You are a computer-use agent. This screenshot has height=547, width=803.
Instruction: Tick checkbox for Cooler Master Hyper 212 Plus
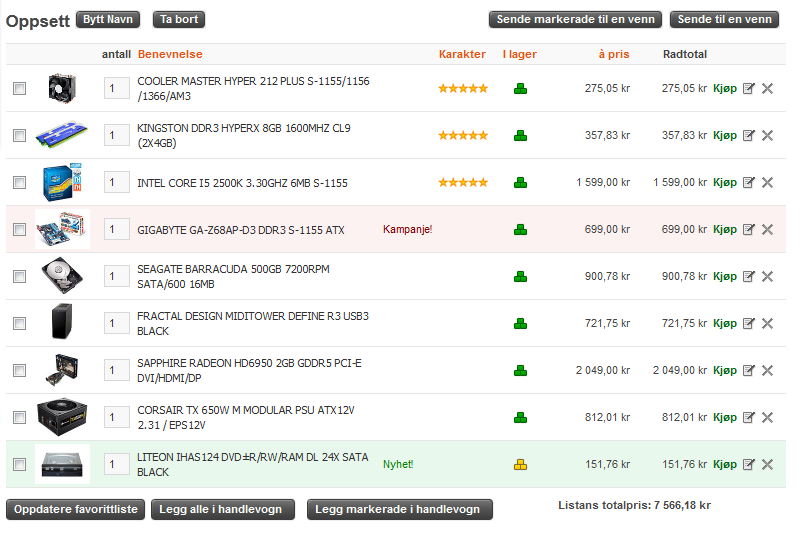pos(19,89)
